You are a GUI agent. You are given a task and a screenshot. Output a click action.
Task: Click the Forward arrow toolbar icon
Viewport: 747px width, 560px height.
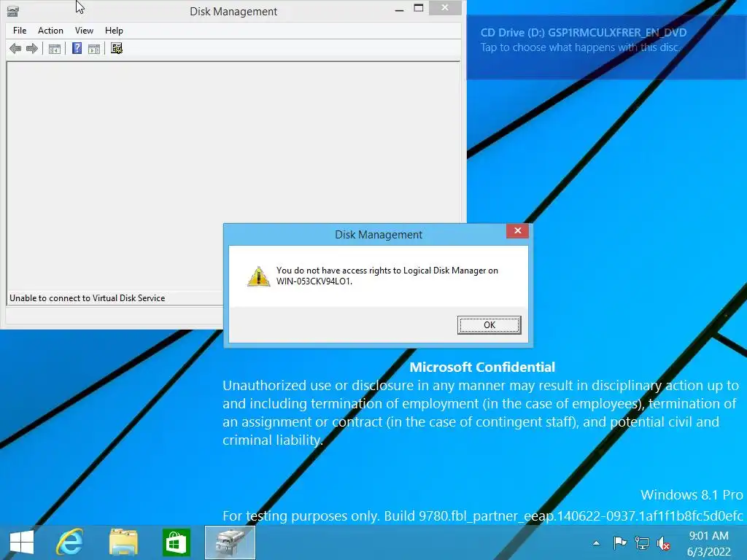(32, 49)
